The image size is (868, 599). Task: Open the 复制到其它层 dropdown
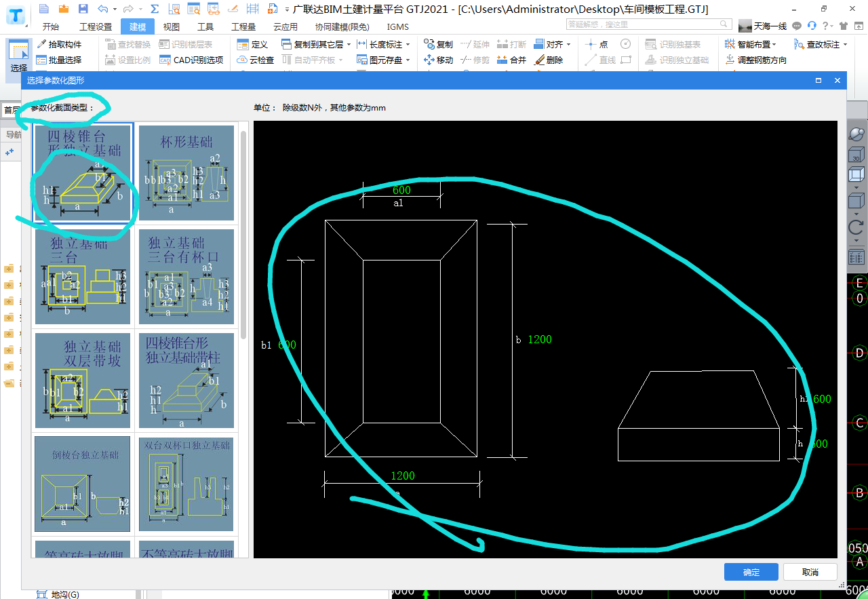point(349,44)
